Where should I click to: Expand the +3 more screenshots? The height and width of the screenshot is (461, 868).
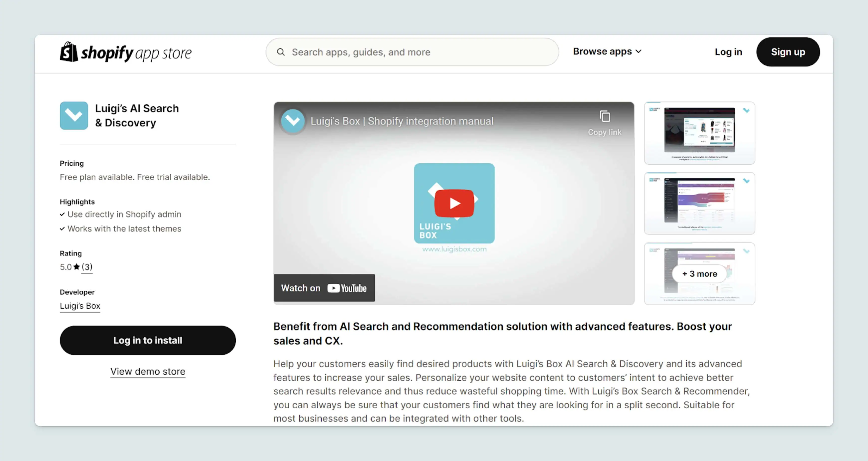[699, 274]
